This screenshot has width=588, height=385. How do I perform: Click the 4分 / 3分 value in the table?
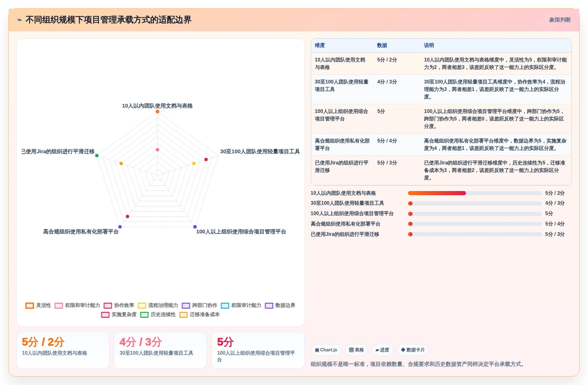coord(387,82)
